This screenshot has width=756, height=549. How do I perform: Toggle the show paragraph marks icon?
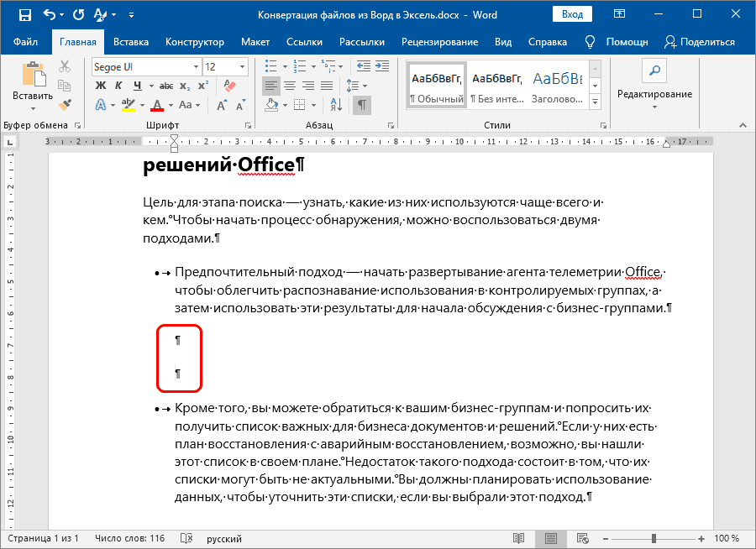click(x=361, y=104)
